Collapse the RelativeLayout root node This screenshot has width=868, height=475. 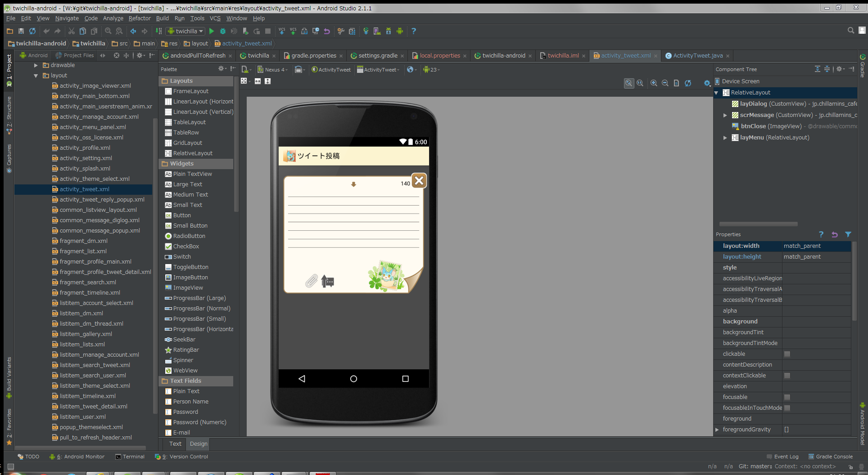pyautogui.click(x=717, y=93)
